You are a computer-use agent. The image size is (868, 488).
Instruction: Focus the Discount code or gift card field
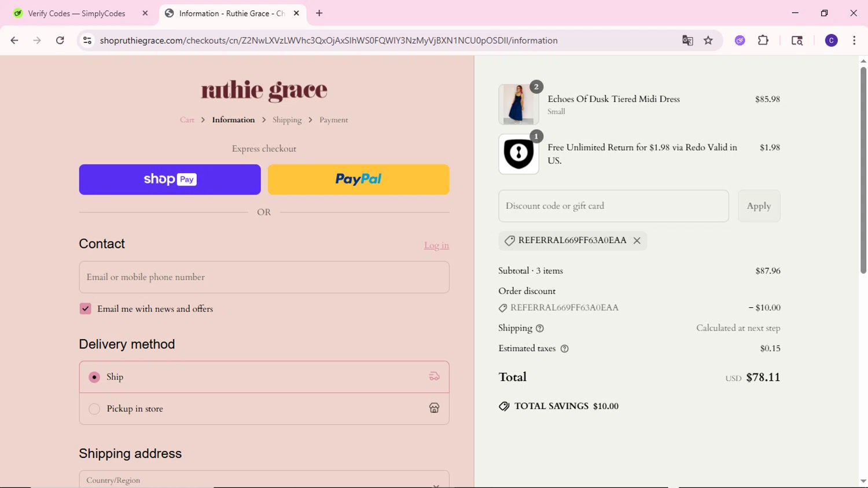tap(613, 206)
